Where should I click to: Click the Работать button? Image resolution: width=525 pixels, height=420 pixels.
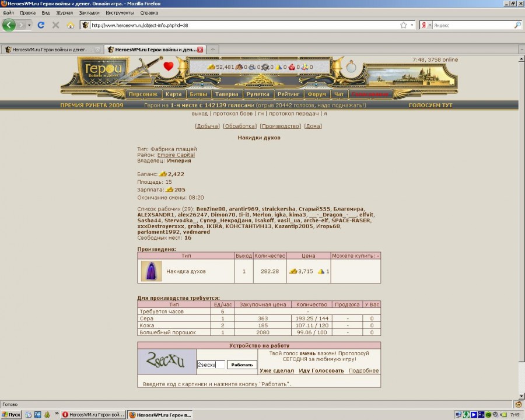pyautogui.click(x=242, y=365)
